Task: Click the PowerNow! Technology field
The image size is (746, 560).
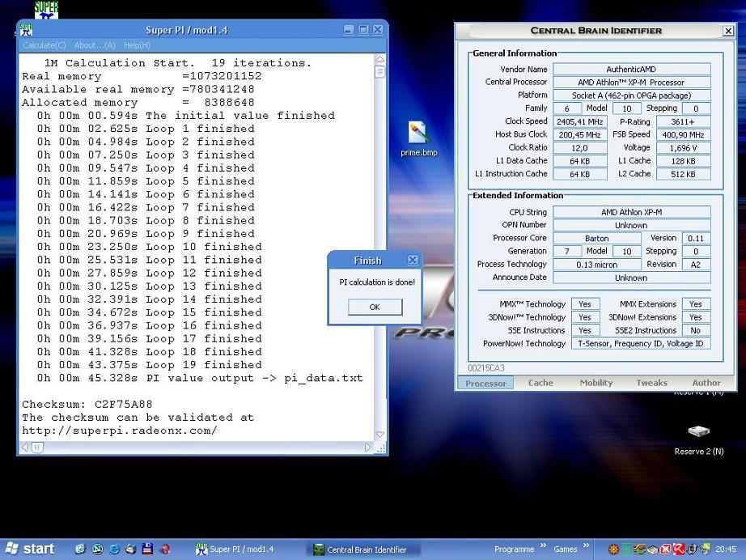Action: point(640,343)
